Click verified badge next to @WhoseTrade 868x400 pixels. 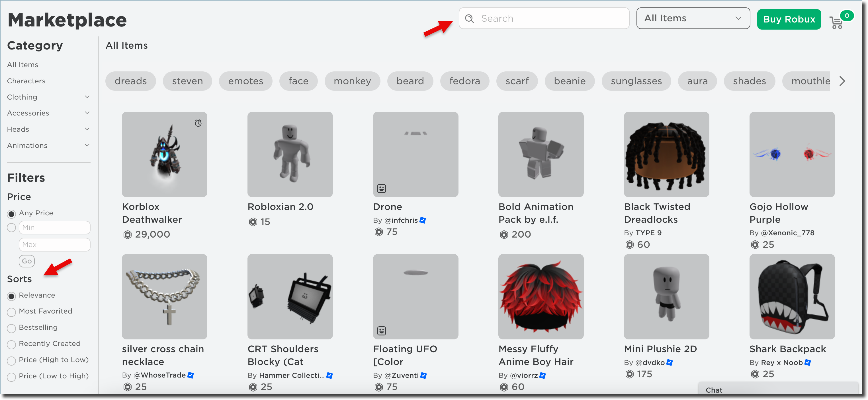(191, 375)
